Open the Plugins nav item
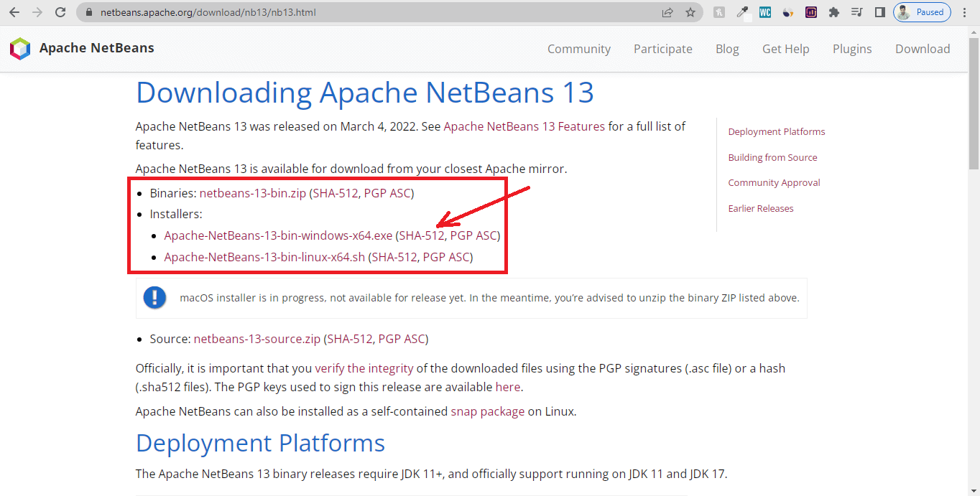 click(852, 49)
